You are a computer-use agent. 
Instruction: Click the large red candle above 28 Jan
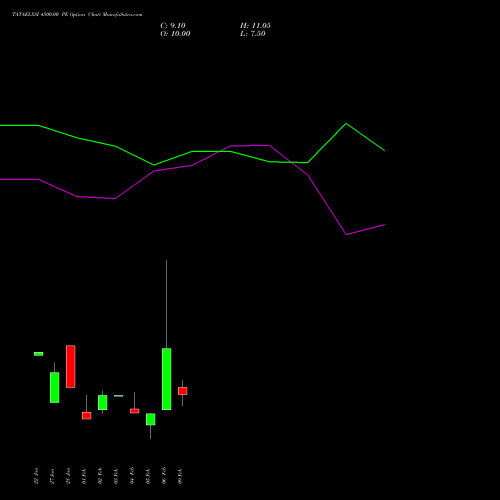coord(71,366)
